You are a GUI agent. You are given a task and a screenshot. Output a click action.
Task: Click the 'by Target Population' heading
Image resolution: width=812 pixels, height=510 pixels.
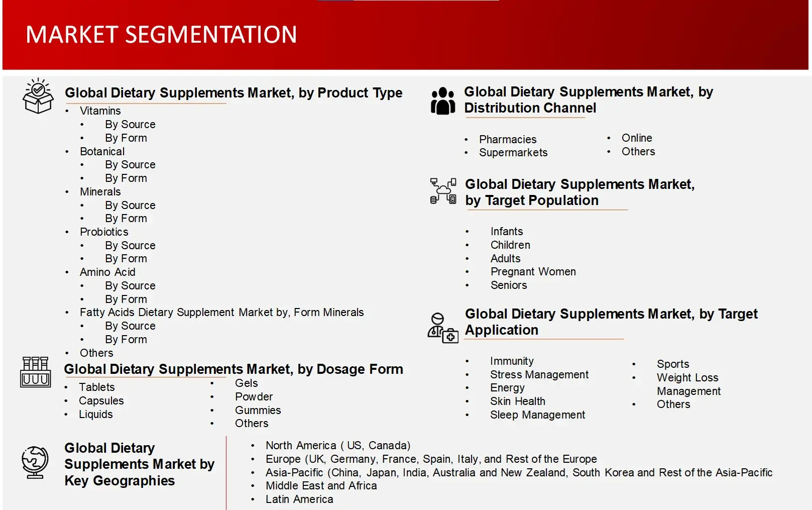580,192
